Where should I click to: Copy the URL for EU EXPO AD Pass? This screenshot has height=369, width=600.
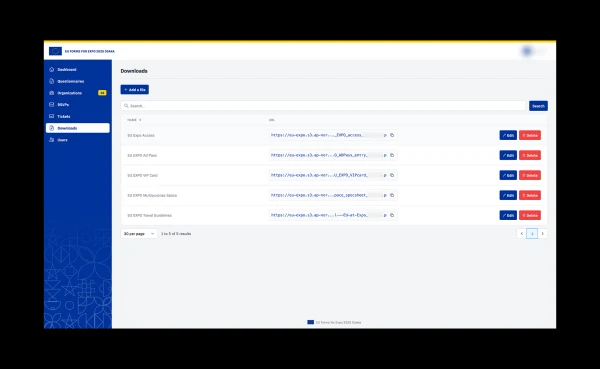coord(392,155)
